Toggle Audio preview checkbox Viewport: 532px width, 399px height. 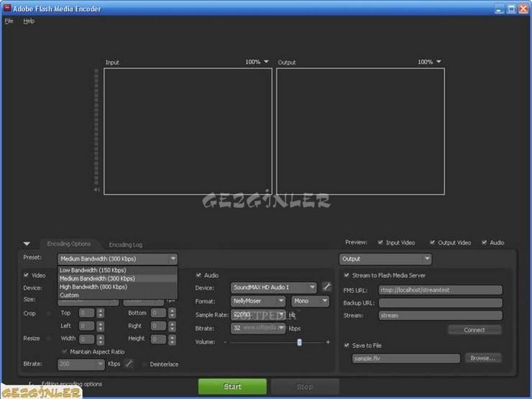tap(484, 242)
